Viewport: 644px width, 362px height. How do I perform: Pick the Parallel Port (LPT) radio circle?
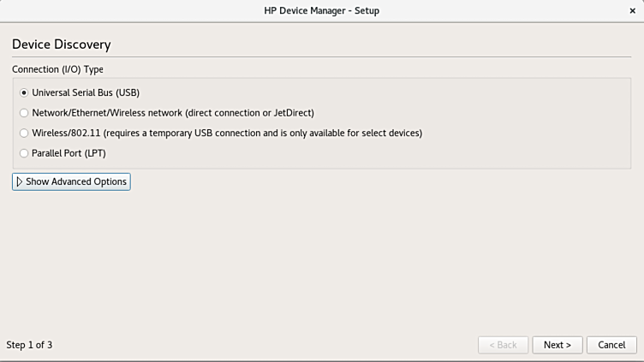pos(24,154)
